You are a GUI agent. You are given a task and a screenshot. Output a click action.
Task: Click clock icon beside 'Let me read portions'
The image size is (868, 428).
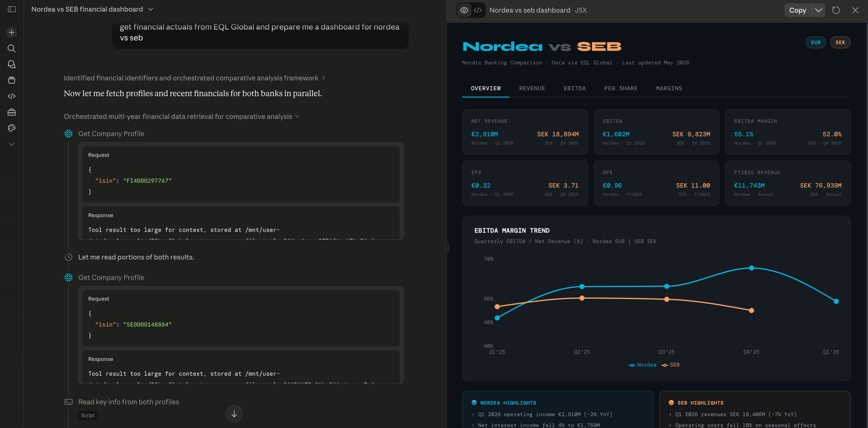click(68, 257)
